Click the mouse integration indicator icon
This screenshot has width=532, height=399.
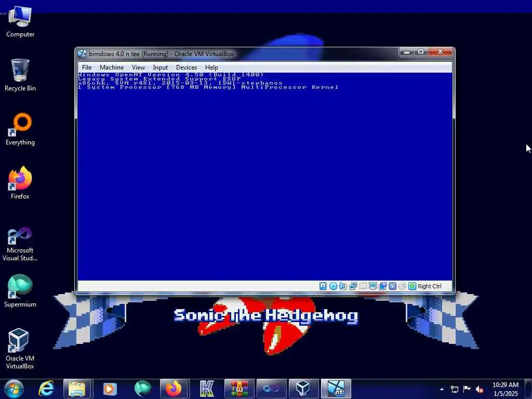pos(402,286)
